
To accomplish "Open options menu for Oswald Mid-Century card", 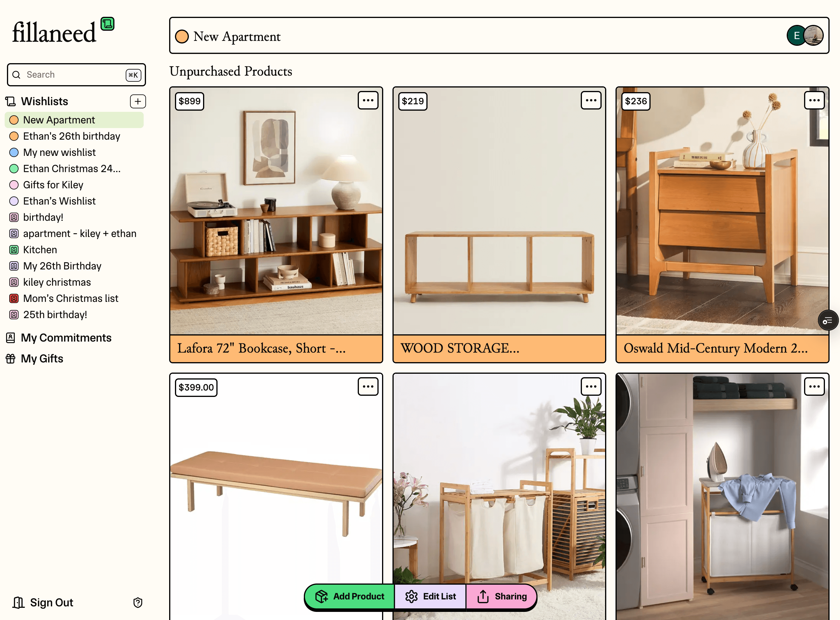I will [814, 101].
